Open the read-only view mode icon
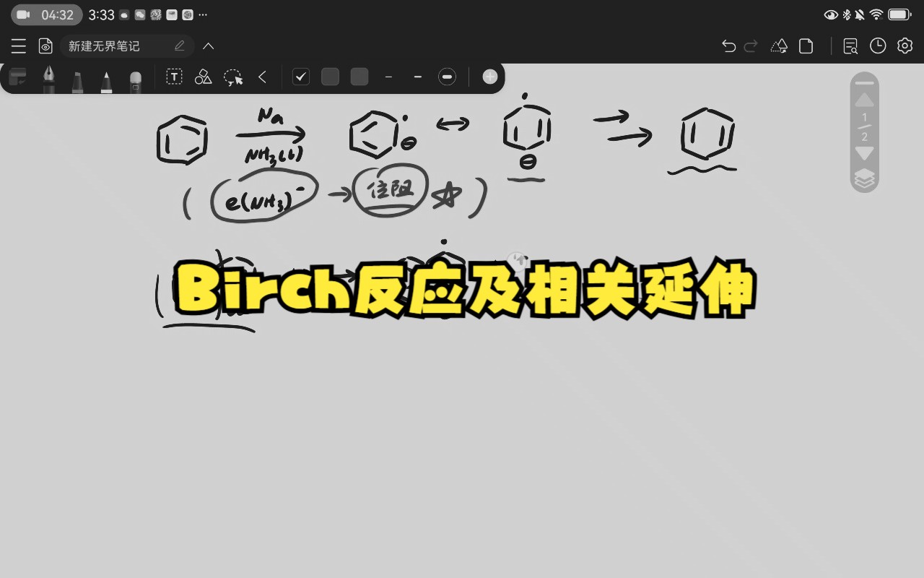This screenshot has height=578, width=924. 45,46
